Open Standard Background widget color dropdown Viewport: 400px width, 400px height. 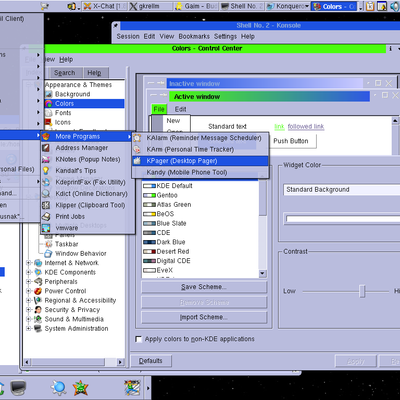click(342, 190)
